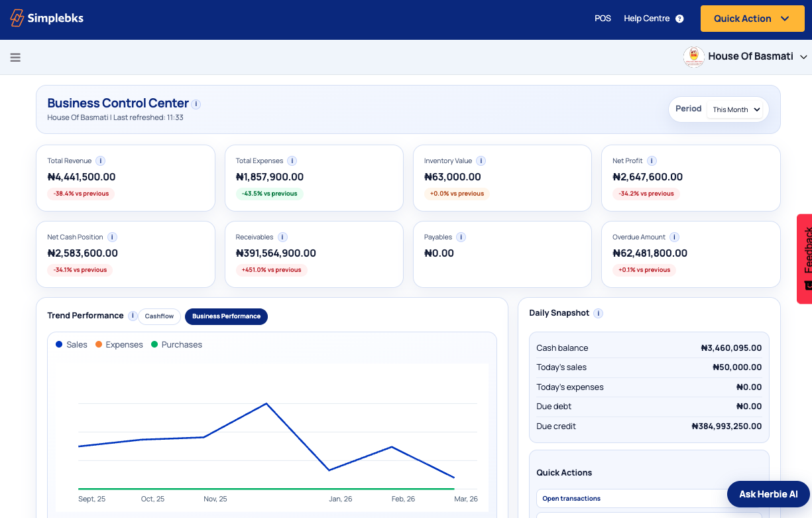Screen dimensions: 812x518
Task: Expand the House Of Basmati account chevron
Action: tap(803, 56)
